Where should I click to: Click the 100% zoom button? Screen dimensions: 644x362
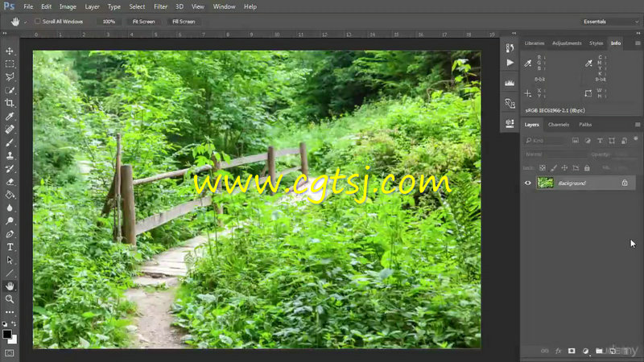109,22
